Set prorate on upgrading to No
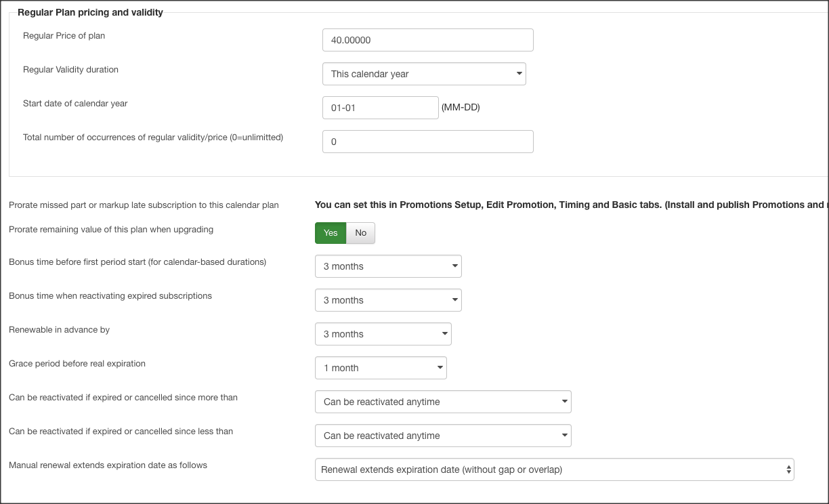This screenshot has height=504, width=829. coord(360,232)
